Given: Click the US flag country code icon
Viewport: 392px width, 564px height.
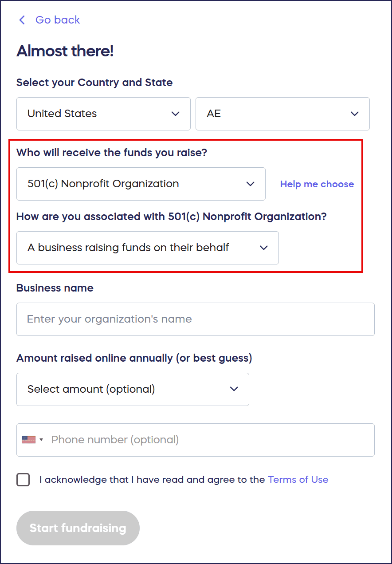Looking at the screenshot, I should (x=29, y=440).
